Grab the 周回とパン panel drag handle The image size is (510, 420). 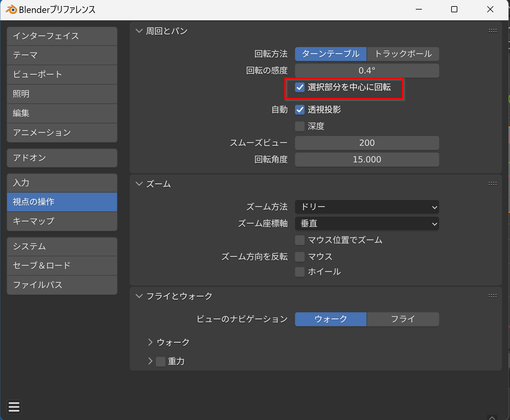(x=492, y=31)
